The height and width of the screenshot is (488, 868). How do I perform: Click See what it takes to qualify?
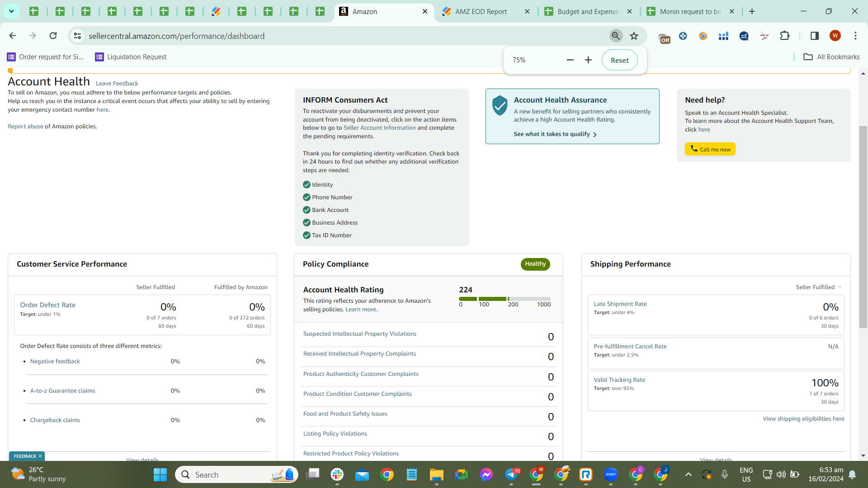coord(555,134)
